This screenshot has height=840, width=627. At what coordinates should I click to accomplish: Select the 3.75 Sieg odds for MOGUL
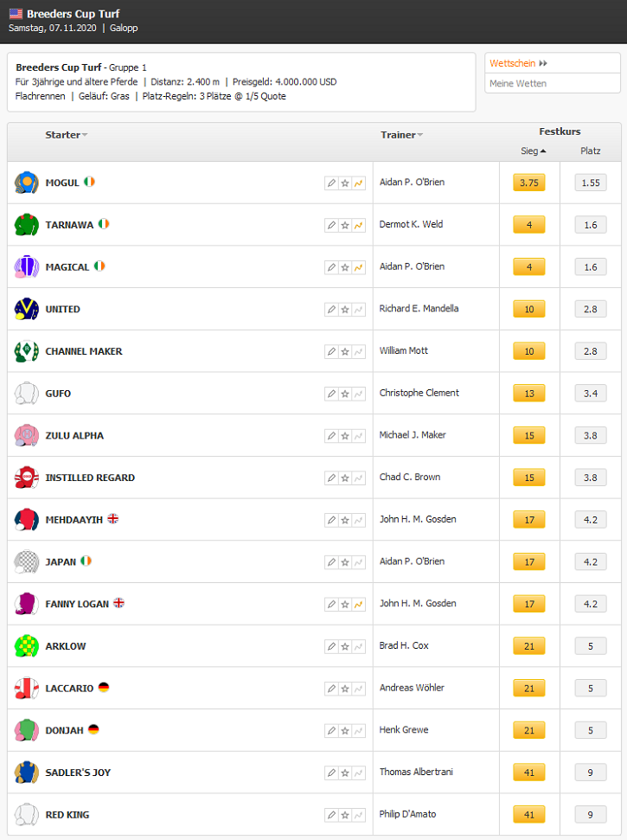pos(529,183)
